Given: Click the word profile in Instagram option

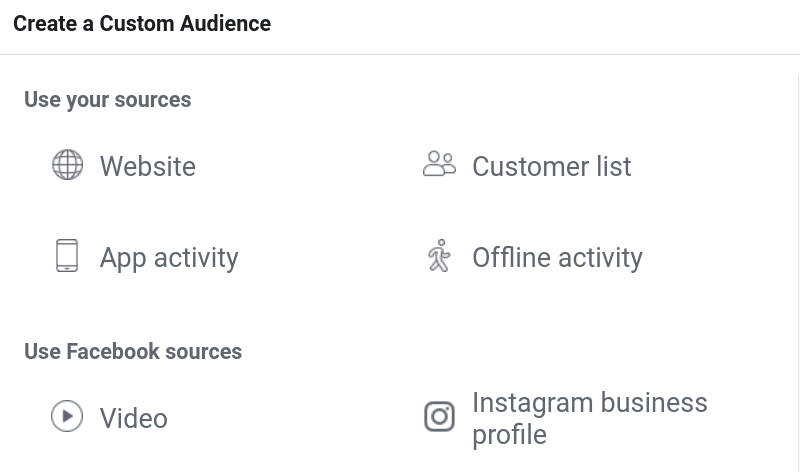Looking at the screenshot, I should [509, 435].
